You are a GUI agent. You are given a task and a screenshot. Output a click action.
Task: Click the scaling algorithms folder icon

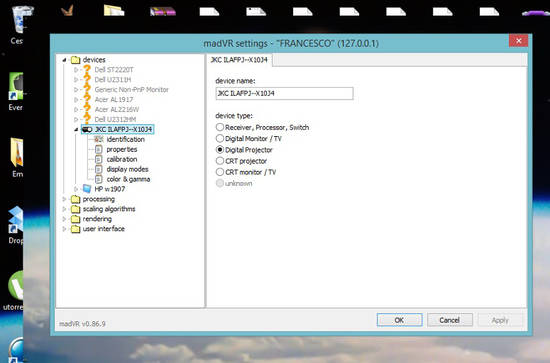[75, 209]
